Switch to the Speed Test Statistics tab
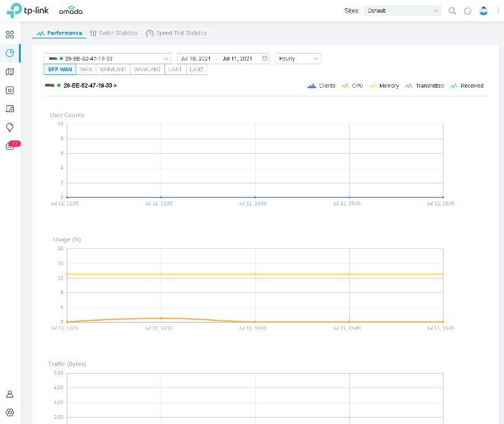This screenshot has height=424, width=504. [176, 33]
